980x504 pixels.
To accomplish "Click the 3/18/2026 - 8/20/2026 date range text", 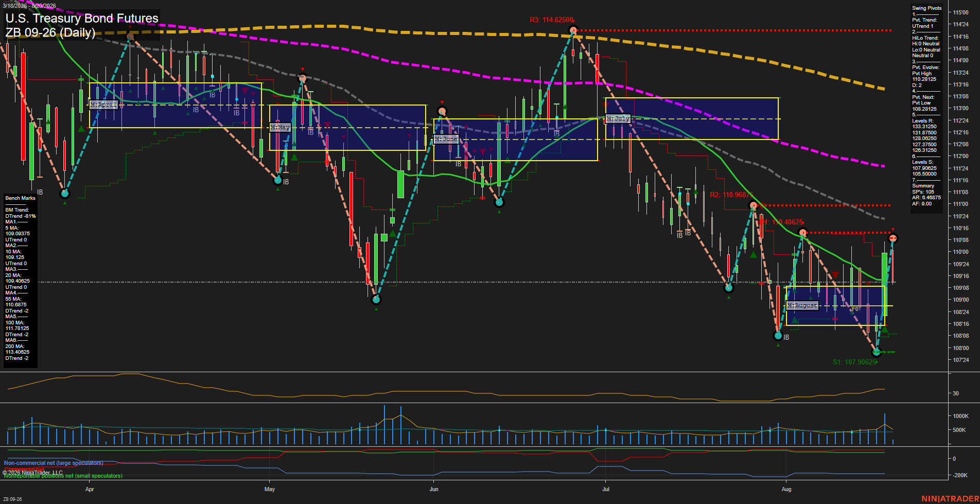I will (x=29, y=6).
